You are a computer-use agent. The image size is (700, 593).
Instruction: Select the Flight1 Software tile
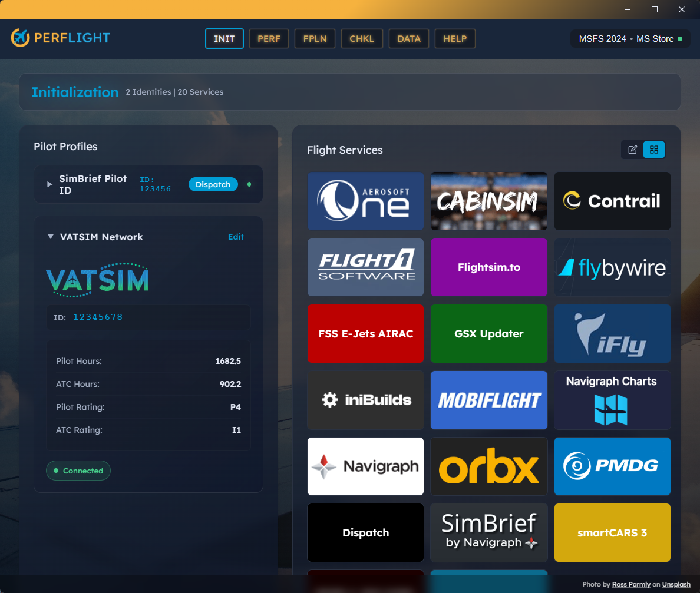click(x=365, y=267)
